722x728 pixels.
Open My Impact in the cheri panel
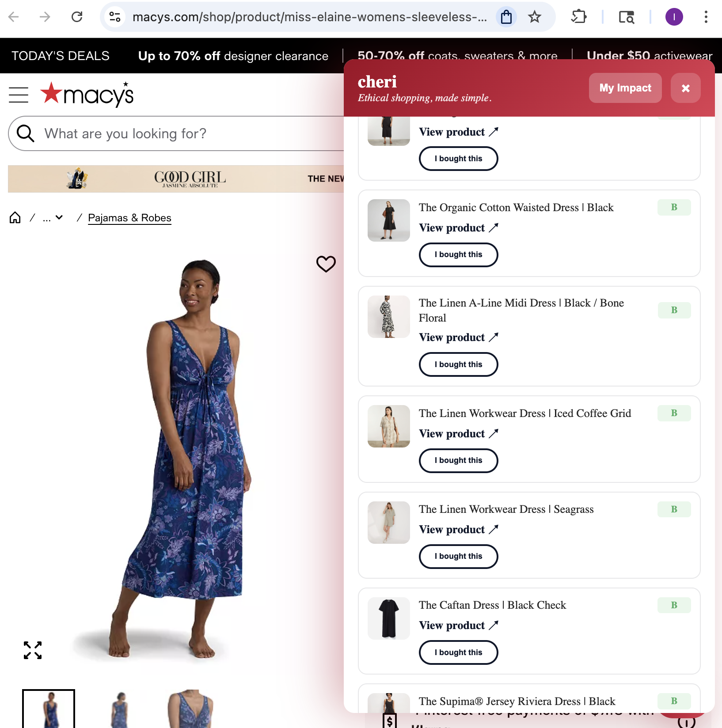[x=625, y=88]
